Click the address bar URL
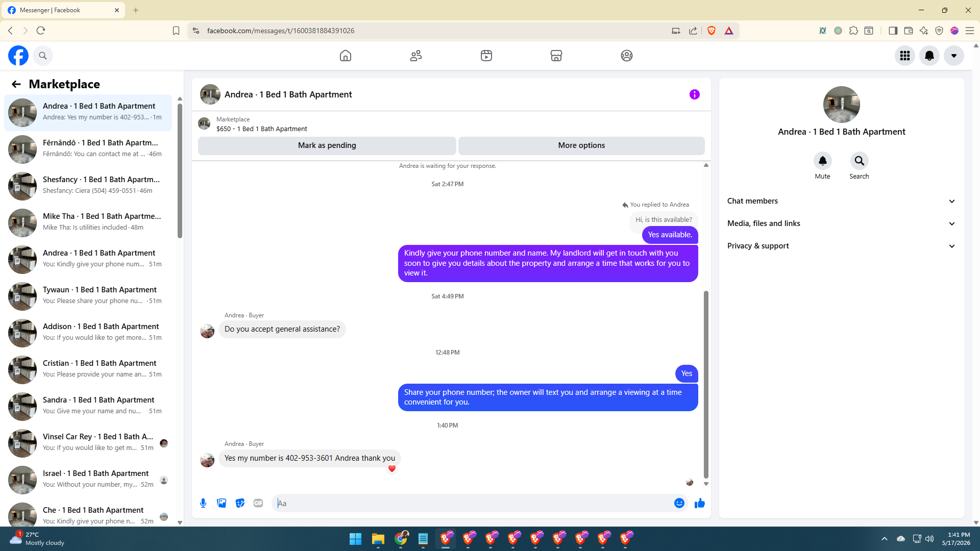980x551 pixels. coord(281,31)
